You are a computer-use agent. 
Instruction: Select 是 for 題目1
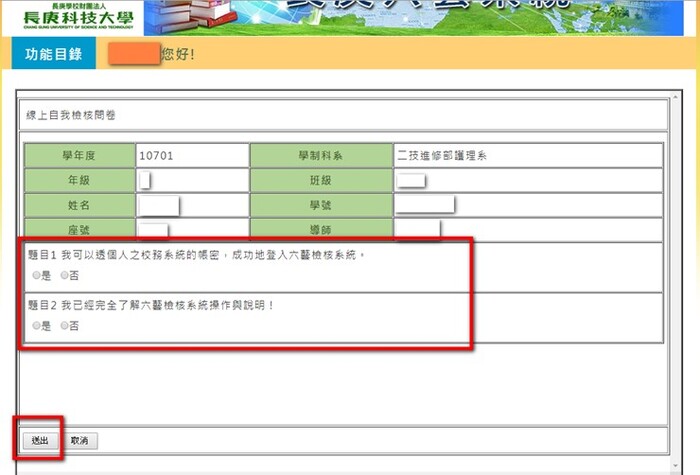tap(36, 275)
